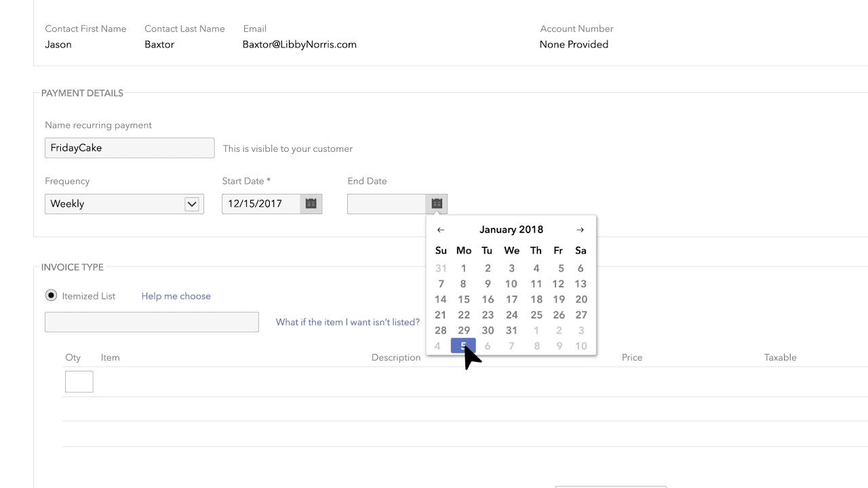Focus the End Date input field
Viewport: 868px width, 488px height.
click(x=387, y=204)
